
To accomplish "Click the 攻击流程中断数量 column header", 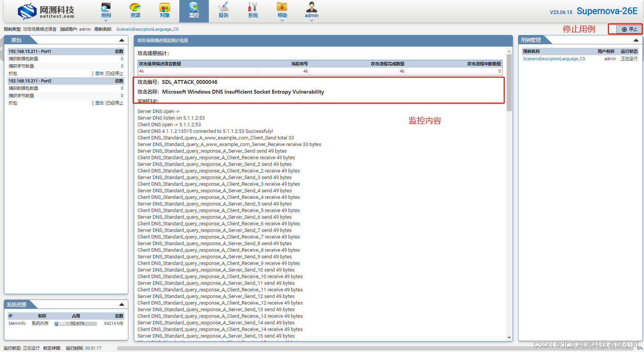I will tap(484, 64).
